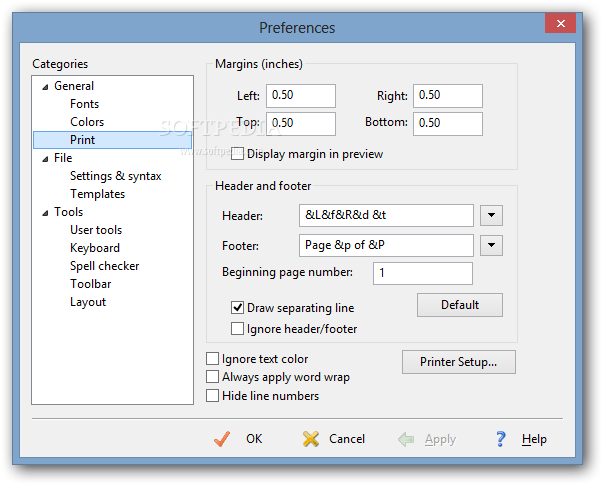
Task: Click the Cancel X icon
Action: [311, 439]
